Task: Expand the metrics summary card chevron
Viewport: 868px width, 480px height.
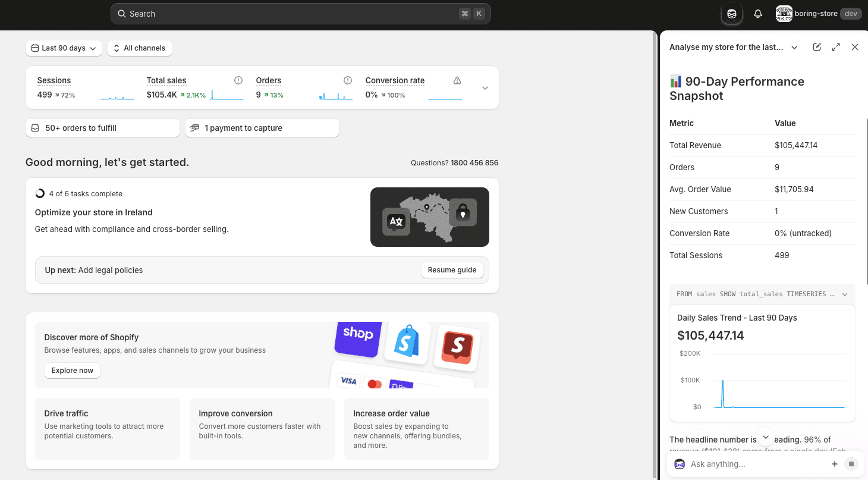Action: pyautogui.click(x=485, y=88)
